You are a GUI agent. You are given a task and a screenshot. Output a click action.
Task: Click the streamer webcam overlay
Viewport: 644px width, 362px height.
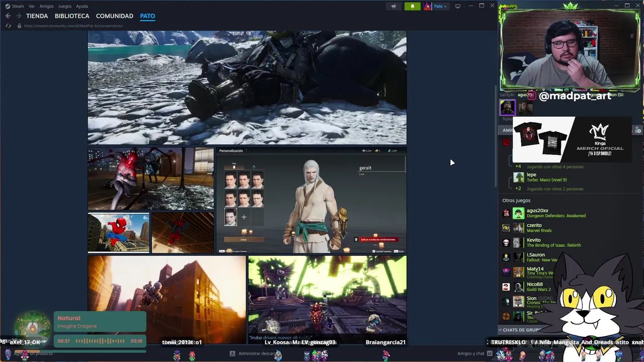570,49
